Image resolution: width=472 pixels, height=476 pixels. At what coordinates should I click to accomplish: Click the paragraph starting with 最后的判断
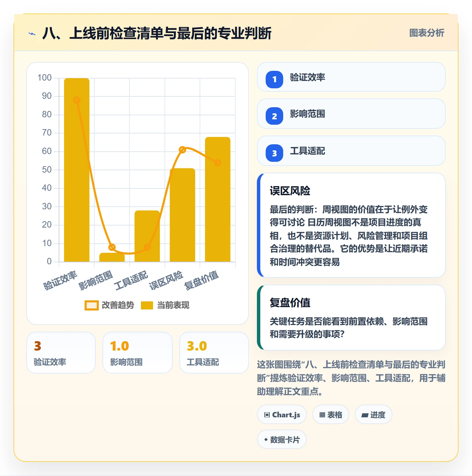pyautogui.click(x=349, y=236)
